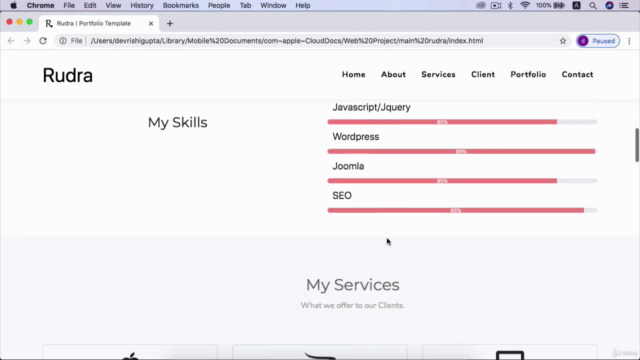The image size is (640, 360).
Task: Go to Portfolio nav link
Action: (x=528, y=74)
